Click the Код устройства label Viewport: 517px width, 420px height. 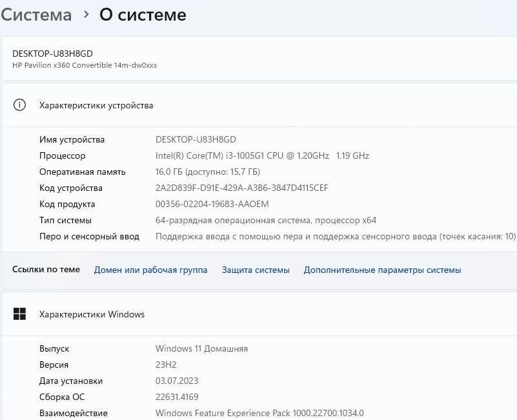tap(71, 188)
